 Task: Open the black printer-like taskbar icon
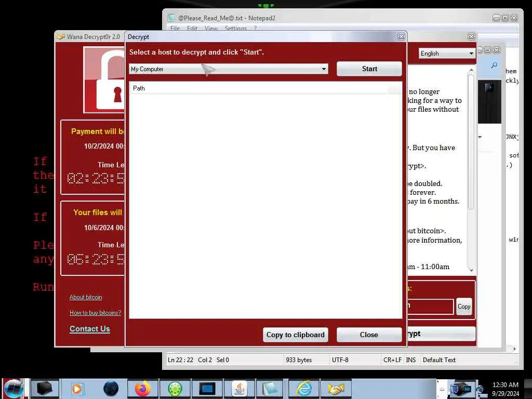pos(45,389)
